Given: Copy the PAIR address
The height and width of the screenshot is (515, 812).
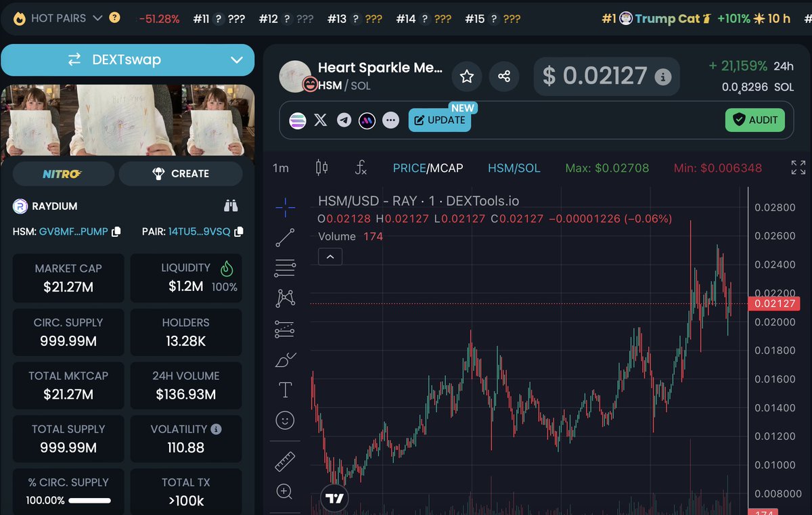Looking at the screenshot, I should (x=238, y=231).
